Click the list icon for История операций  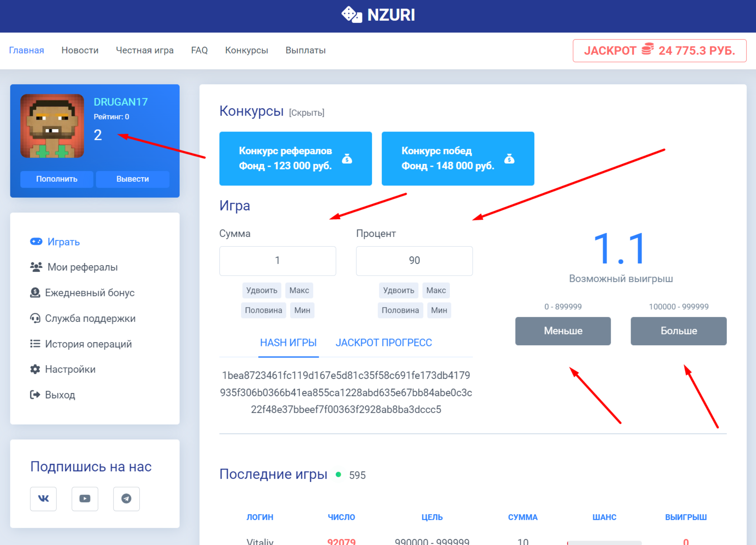pyautogui.click(x=35, y=344)
